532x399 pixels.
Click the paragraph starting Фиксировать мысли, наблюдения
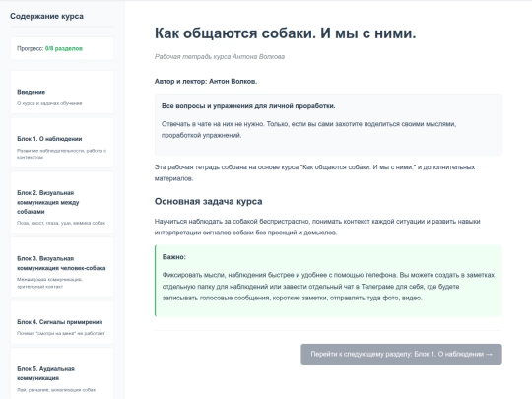pos(328,287)
